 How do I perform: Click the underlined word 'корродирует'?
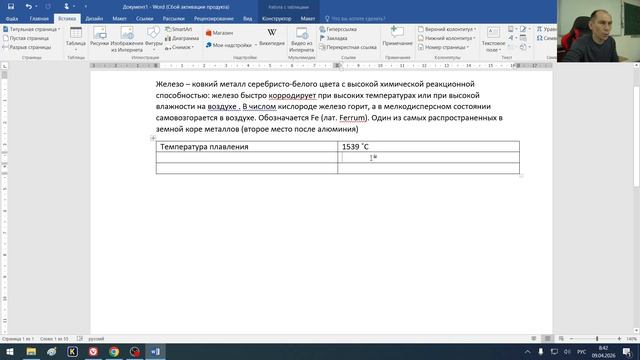coord(292,96)
